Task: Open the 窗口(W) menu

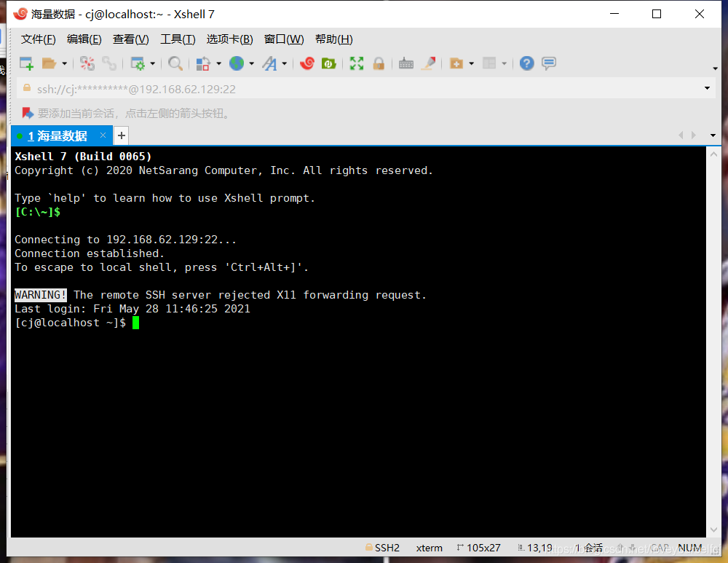Action: [x=284, y=39]
